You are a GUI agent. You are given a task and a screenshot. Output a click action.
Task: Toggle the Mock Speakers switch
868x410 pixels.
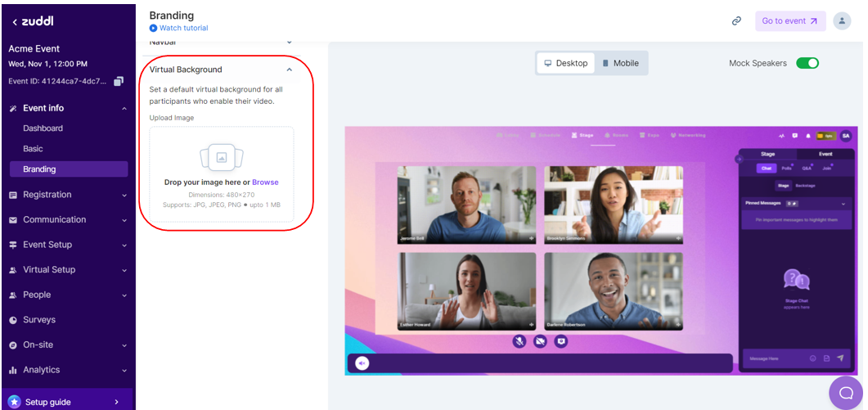click(807, 63)
